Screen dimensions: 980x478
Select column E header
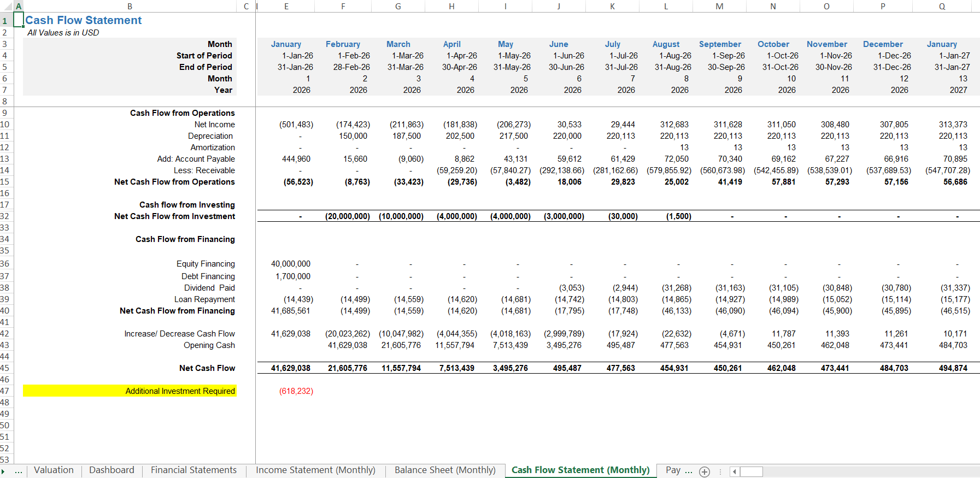click(x=286, y=6)
